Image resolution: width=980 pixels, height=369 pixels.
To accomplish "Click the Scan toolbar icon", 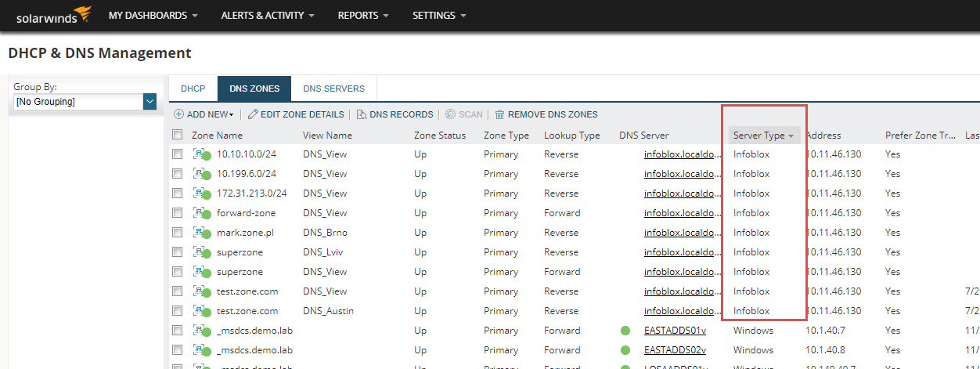I will tap(450, 114).
